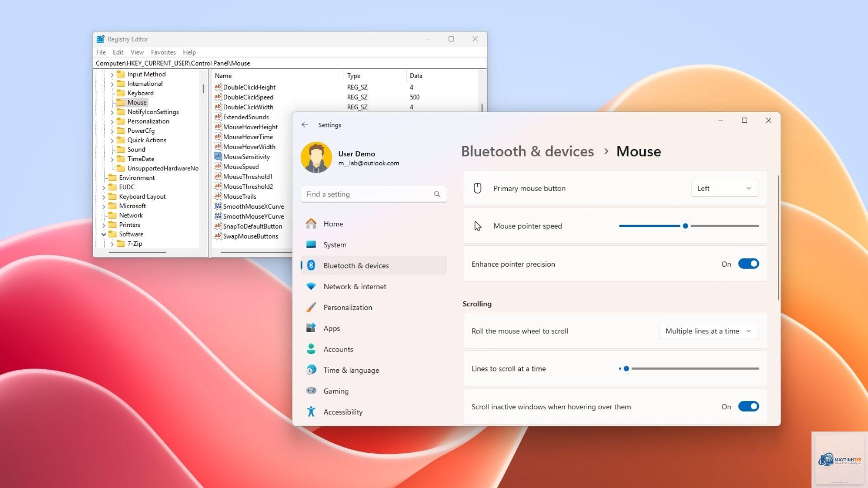Select TimeDate key in registry tree
Screen dimensions: 868x488
tap(136, 159)
